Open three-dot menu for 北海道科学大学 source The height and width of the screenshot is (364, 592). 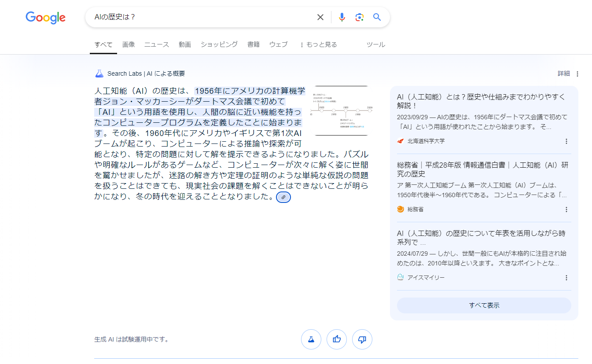click(x=566, y=141)
